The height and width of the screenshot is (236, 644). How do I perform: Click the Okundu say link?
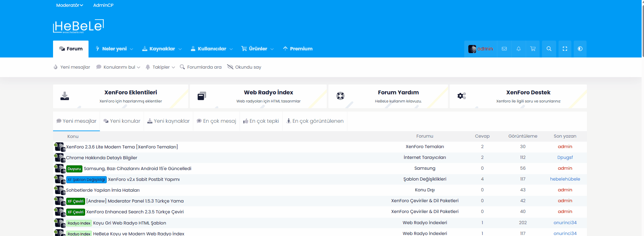pyautogui.click(x=248, y=67)
